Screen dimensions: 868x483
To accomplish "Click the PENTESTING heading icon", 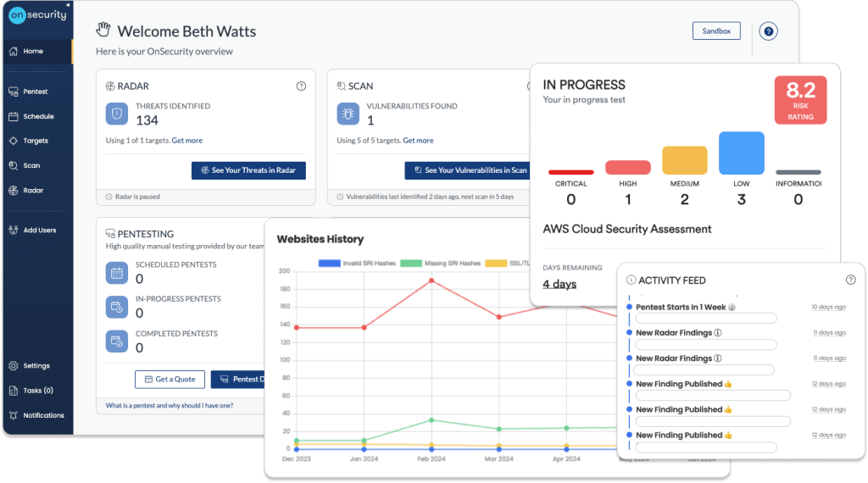I will pyautogui.click(x=110, y=234).
